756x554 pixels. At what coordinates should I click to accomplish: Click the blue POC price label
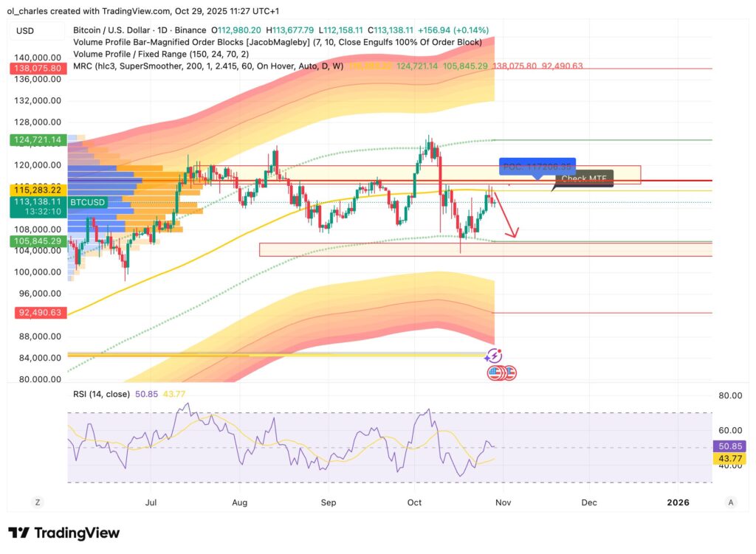click(536, 167)
